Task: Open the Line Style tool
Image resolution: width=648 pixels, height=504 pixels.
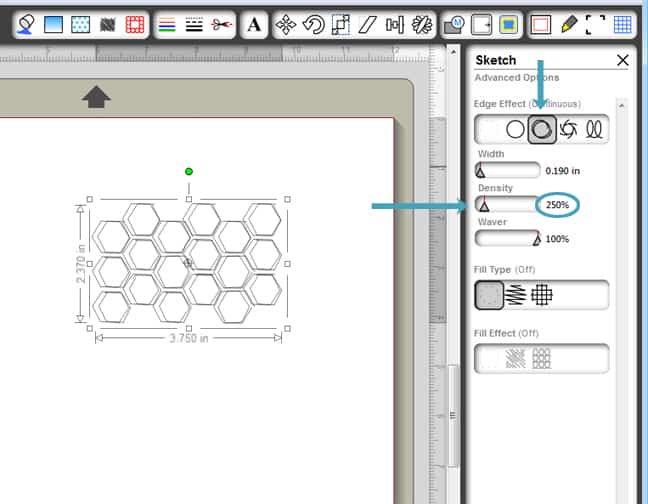Action: pyautogui.click(x=194, y=25)
